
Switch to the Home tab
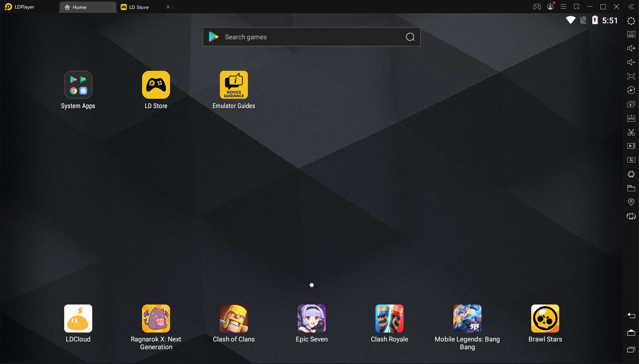pyautogui.click(x=88, y=7)
